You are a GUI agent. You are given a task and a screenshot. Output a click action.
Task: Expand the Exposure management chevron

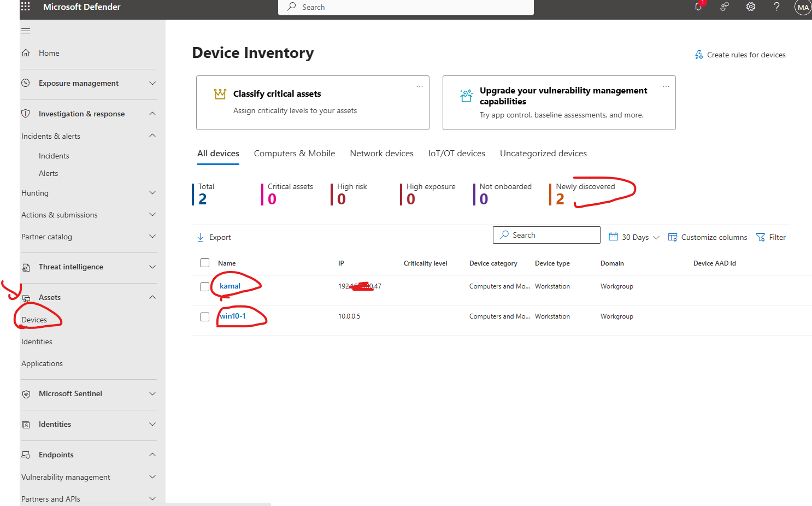coord(152,83)
